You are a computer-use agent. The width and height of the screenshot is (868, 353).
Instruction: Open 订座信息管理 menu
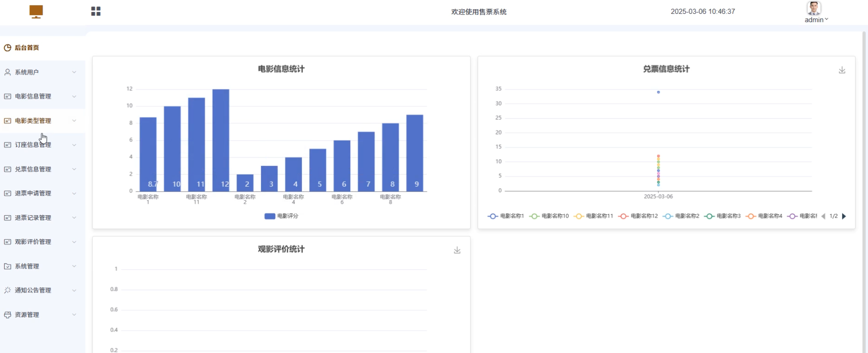(x=42, y=145)
